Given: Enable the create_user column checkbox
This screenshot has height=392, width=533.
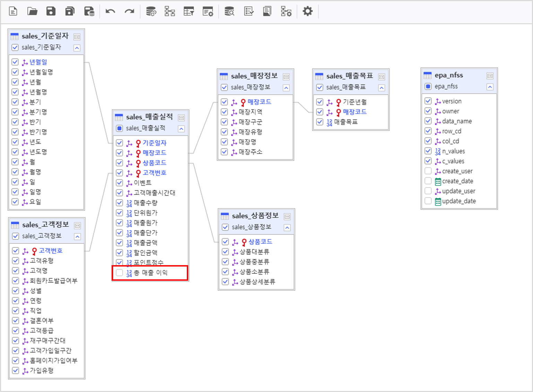Looking at the screenshot, I should [428, 171].
